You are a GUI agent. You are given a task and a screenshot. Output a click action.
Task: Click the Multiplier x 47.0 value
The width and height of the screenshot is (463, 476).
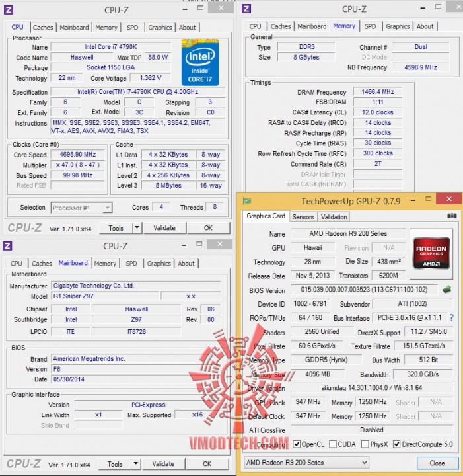pos(78,165)
